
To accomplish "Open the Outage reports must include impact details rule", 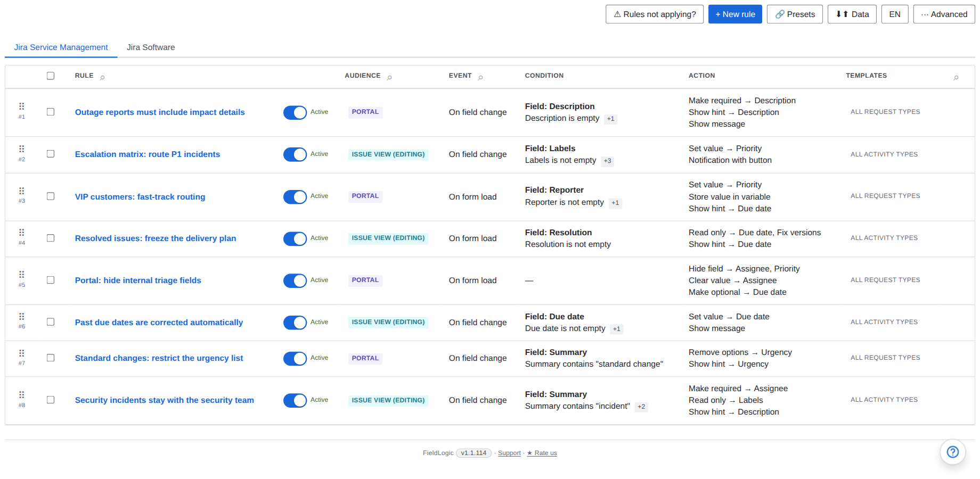I will (160, 112).
